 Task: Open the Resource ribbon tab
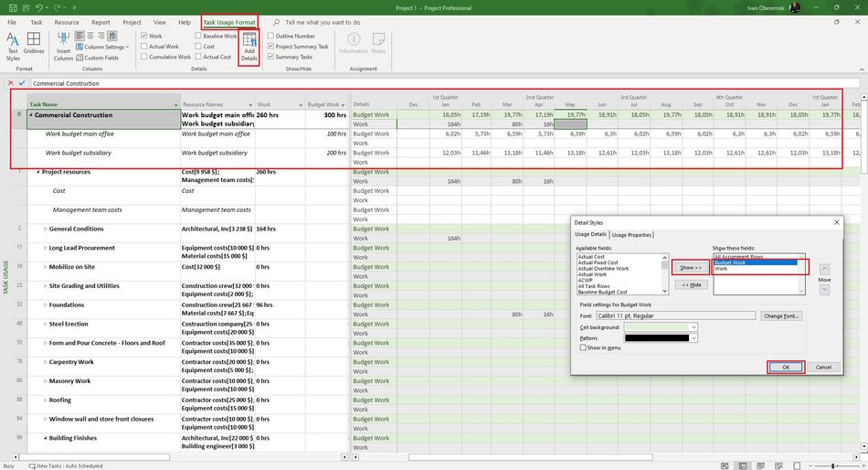click(67, 22)
